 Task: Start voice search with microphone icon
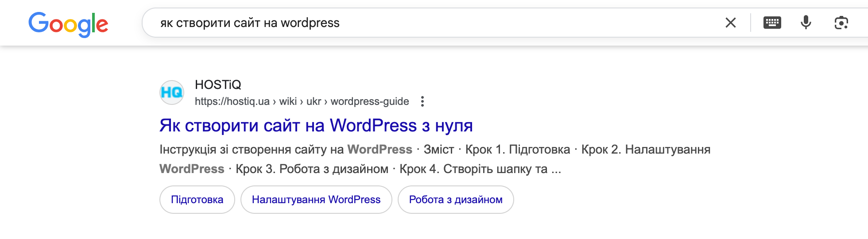pos(806,23)
